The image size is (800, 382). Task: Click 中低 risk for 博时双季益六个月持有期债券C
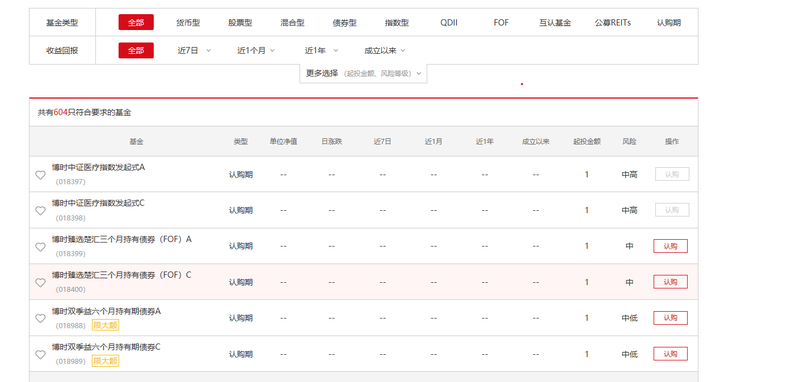pyautogui.click(x=630, y=354)
